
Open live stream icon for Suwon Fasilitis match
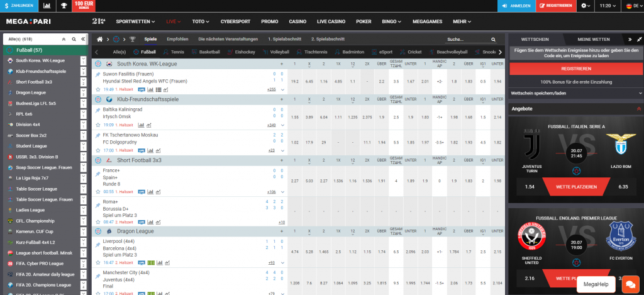(142, 89)
